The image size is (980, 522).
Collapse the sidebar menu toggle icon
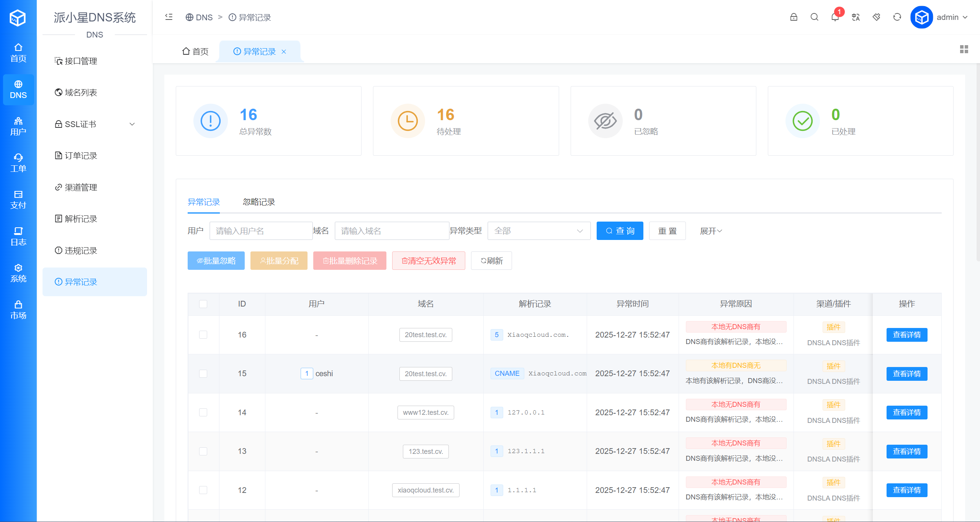pos(169,17)
